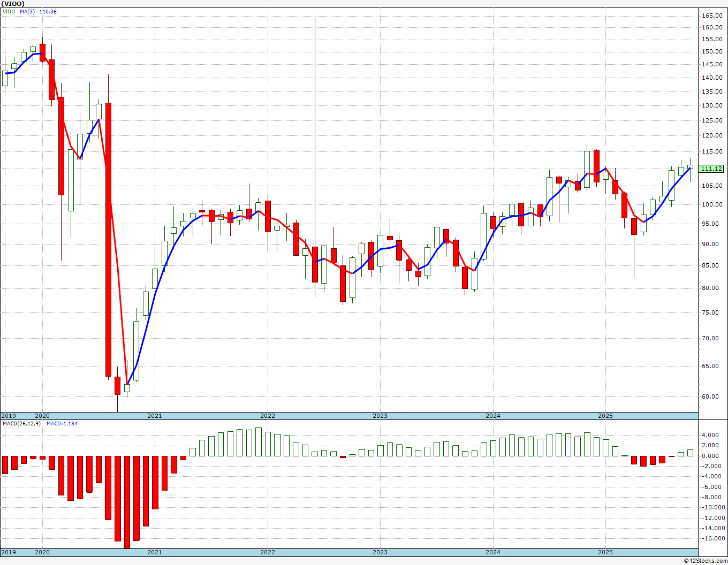Click 2020 on the price chart time axis
The image size is (728, 565).
(x=42, y=416)
